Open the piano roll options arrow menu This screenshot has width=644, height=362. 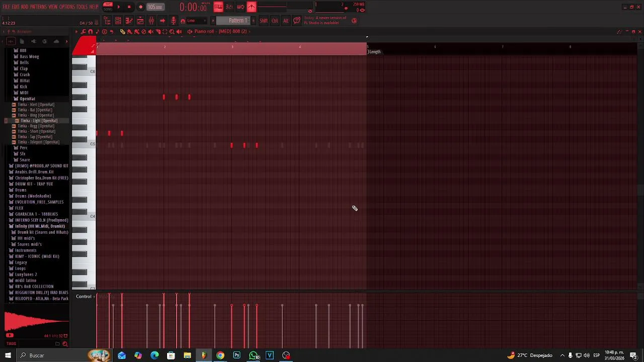tap(76, 32)
